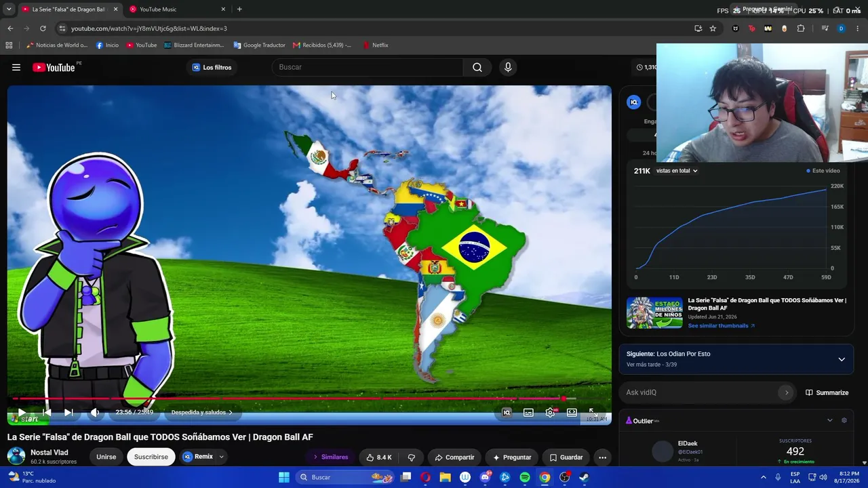Open the tab search dropdown arrow

point(9,9)
